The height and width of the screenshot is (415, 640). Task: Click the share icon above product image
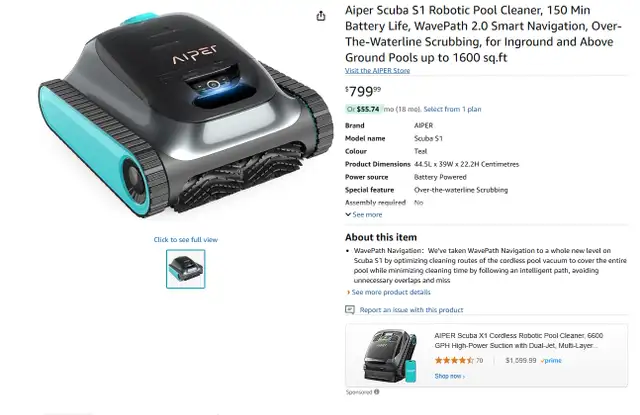321,16
